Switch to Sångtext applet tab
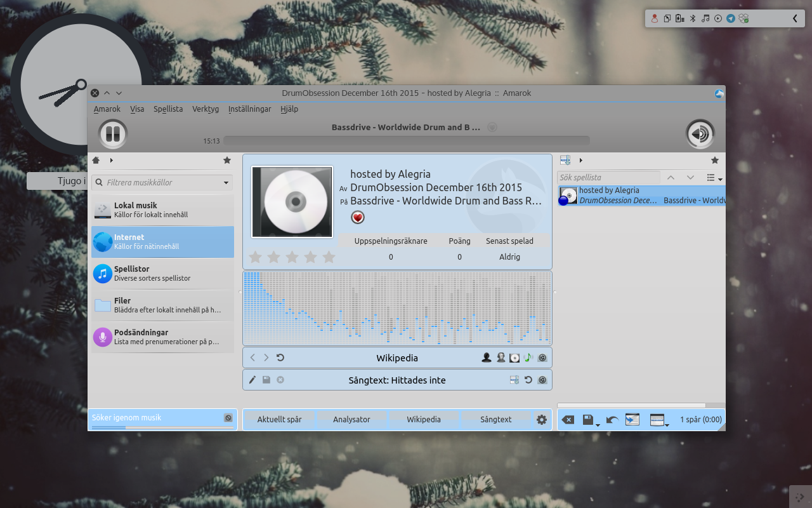This screenshot has height=508, width=812. coord(496,419)
